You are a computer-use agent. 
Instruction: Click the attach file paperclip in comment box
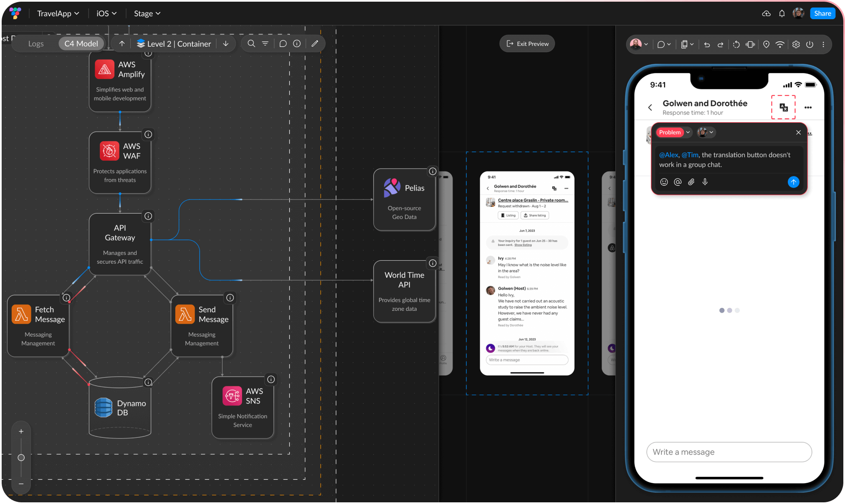[691, 182]
